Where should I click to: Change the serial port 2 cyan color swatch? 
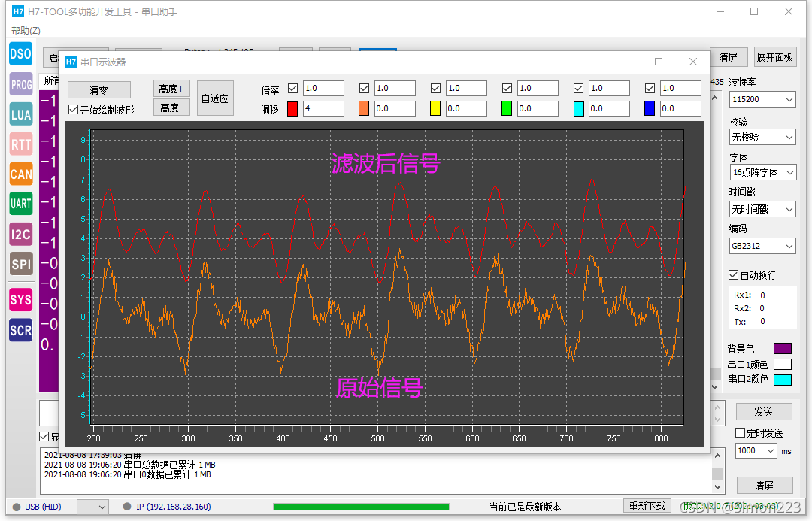click(782, 380)
